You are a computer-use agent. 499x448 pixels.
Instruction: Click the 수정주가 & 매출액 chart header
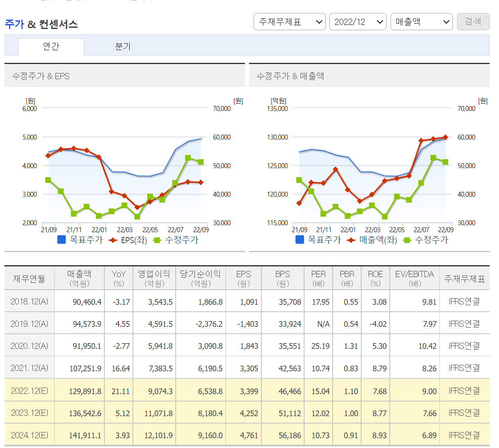pyautogui.click(x=369, y=75)
